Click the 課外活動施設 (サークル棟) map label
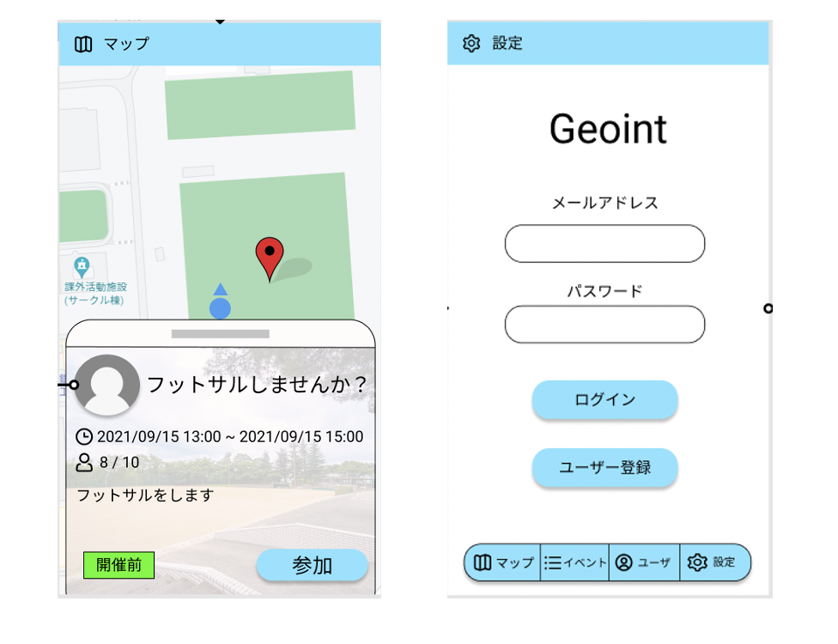Image resolution: width=838 pixels, height=644 pixels. (x=95, y=294)
